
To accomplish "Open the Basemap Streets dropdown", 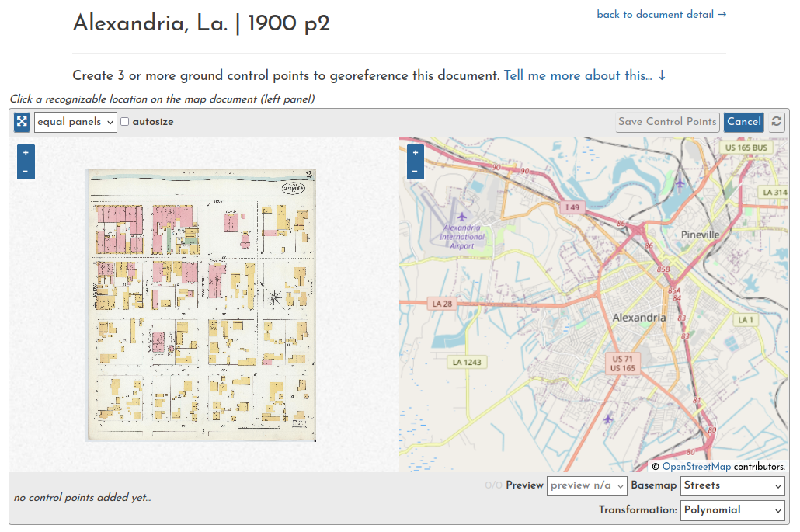I will (732, 485).
